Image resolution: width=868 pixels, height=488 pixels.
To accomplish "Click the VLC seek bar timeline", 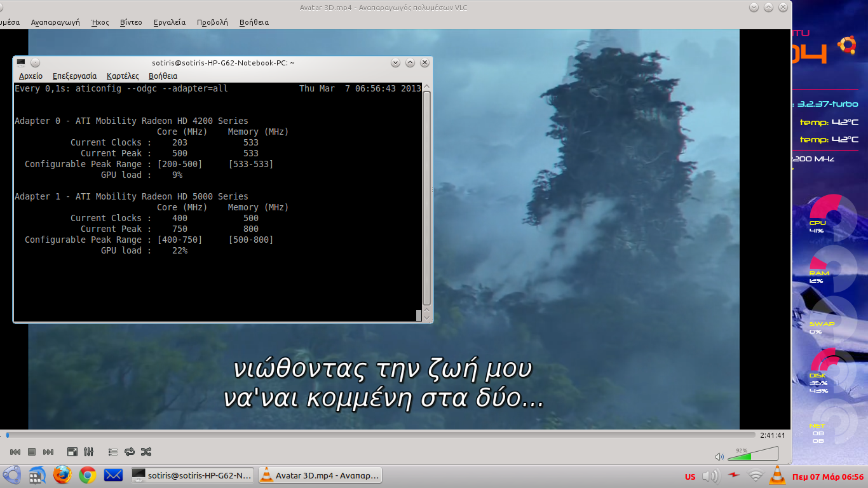I will [x=381, y=435].
